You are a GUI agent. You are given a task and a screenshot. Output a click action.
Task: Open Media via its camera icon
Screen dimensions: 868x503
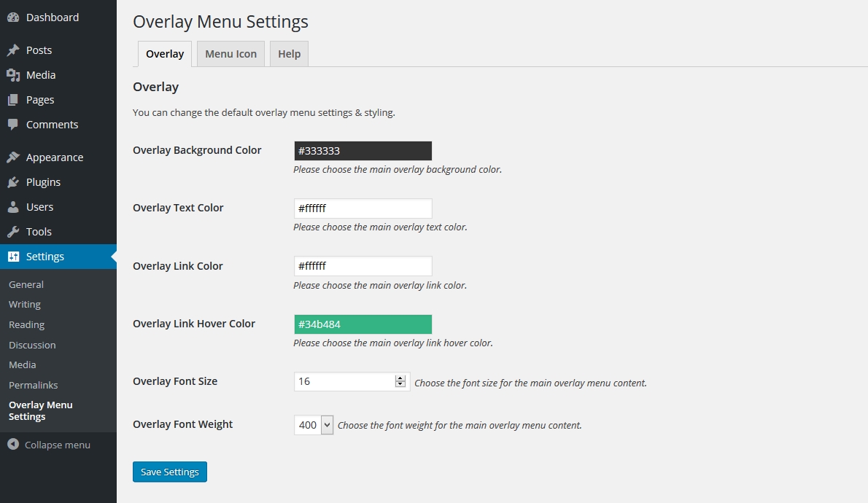(13, 75)
